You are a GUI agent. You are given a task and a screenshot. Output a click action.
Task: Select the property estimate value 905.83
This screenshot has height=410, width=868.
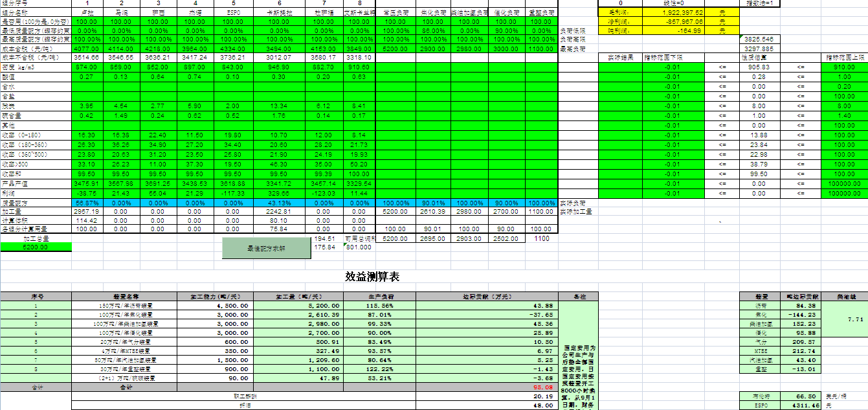point(759,67)
